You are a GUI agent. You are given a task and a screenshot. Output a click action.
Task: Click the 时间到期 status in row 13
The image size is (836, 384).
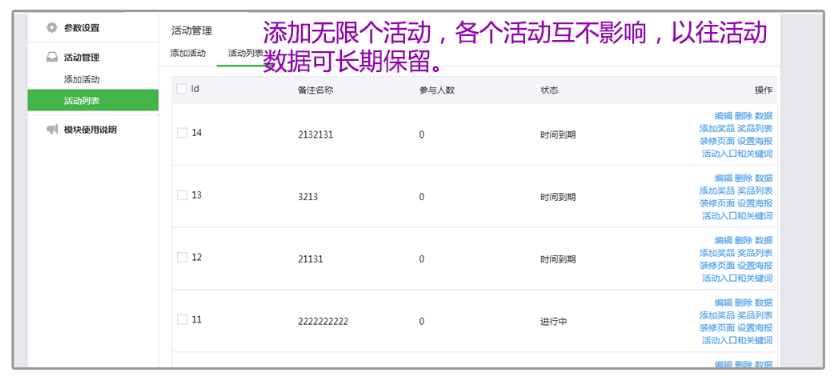(558, 197)
